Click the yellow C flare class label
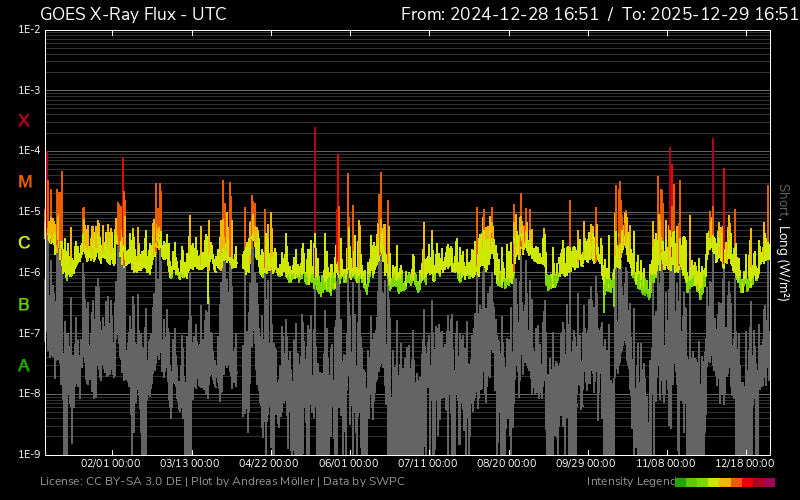The height and width of the screenshot is (500, 800). [x=24, y=243]
